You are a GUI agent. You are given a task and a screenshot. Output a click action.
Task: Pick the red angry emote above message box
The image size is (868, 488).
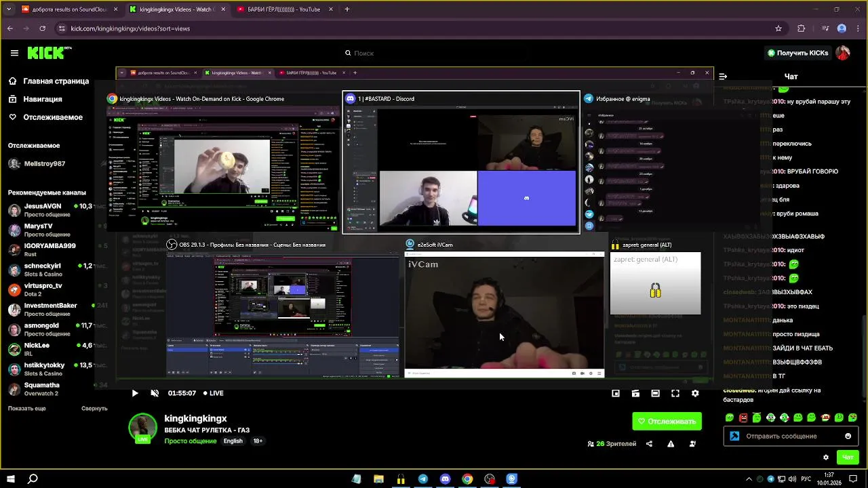coord(743,418)
